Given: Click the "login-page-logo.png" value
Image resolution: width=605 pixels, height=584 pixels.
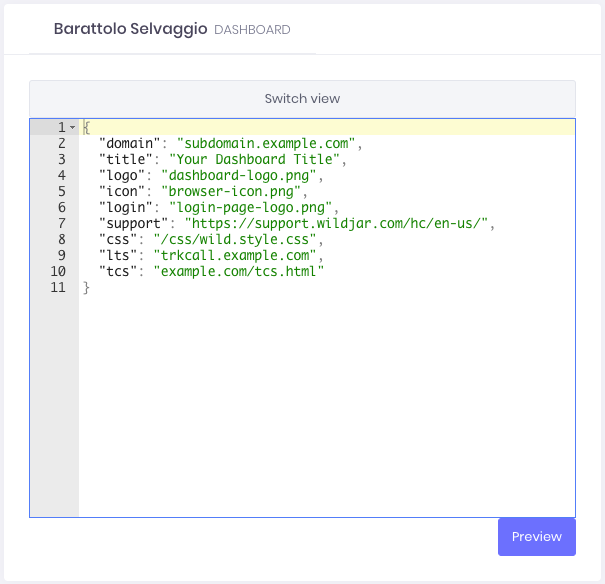Looking at the screenshot, I should click(x=250, y=208).
